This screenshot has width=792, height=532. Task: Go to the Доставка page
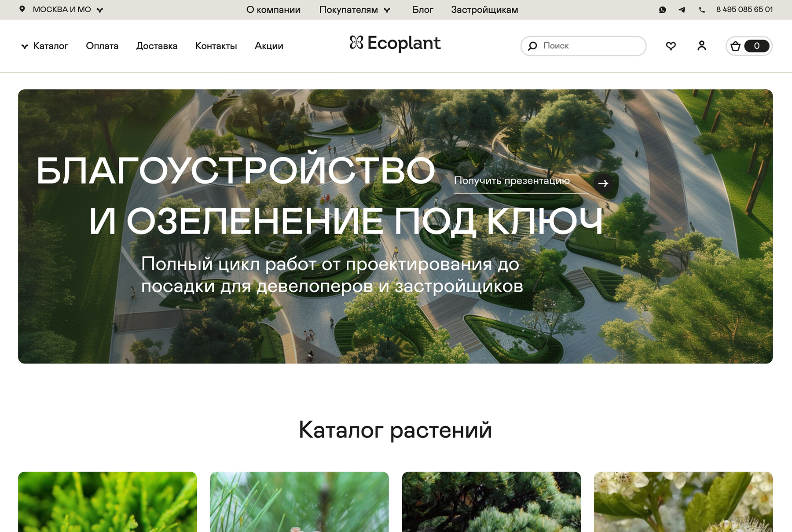(x=157, y=46)
